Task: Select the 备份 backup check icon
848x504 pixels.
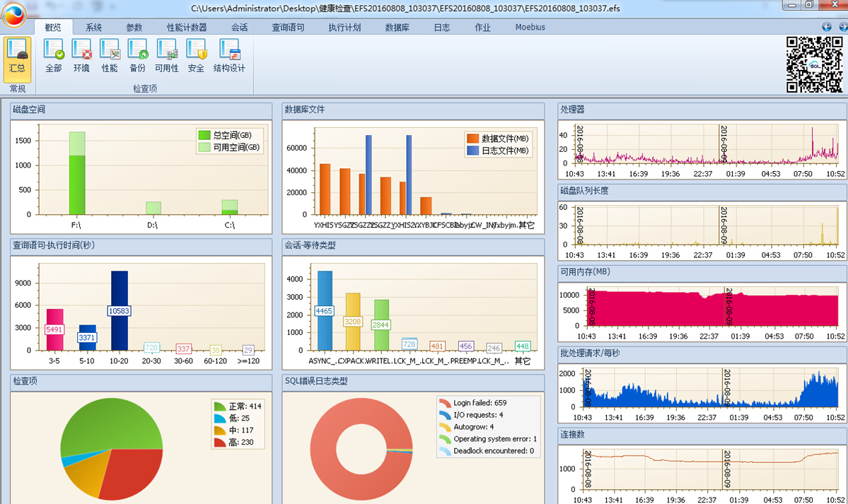Action: pyautogui.click(x=138, y=57)
